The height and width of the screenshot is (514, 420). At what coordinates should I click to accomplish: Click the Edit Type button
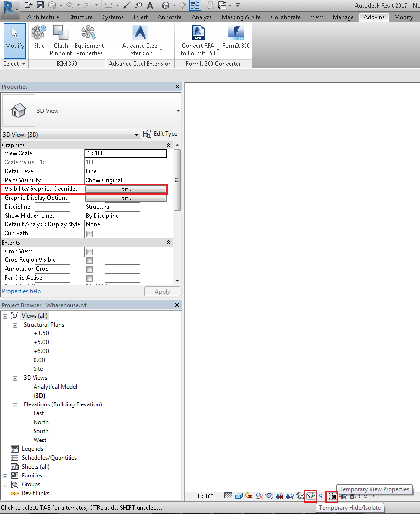(x=161, y=134)
